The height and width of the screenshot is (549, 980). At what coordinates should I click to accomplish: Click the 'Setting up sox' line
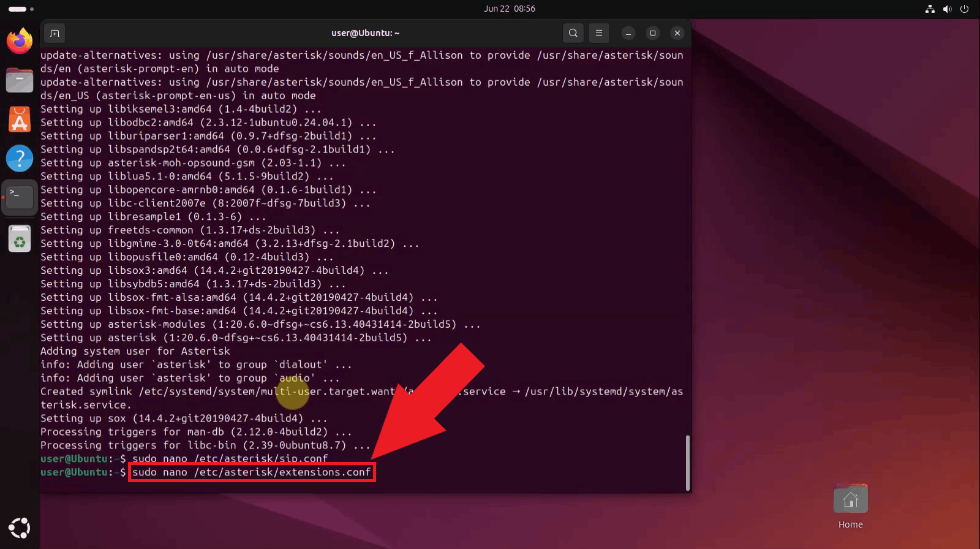pyautogui.click(x=184, y=418)
